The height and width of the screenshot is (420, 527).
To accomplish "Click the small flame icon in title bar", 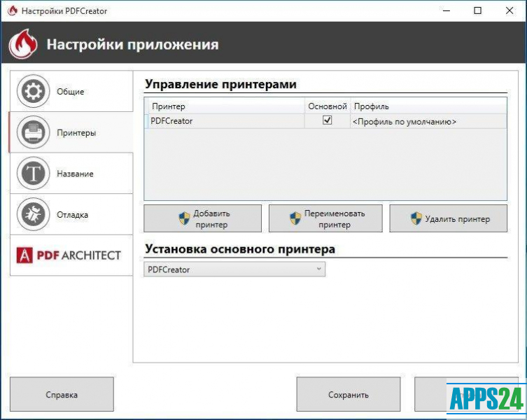I will [13, 10].
